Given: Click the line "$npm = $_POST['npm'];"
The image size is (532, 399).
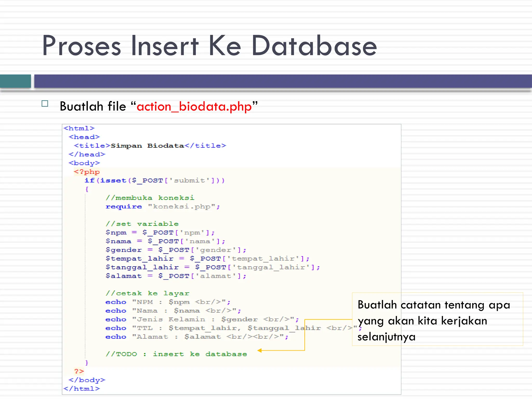Looking at the screenshot, I should pyautogui.click(x=160, y=232).
